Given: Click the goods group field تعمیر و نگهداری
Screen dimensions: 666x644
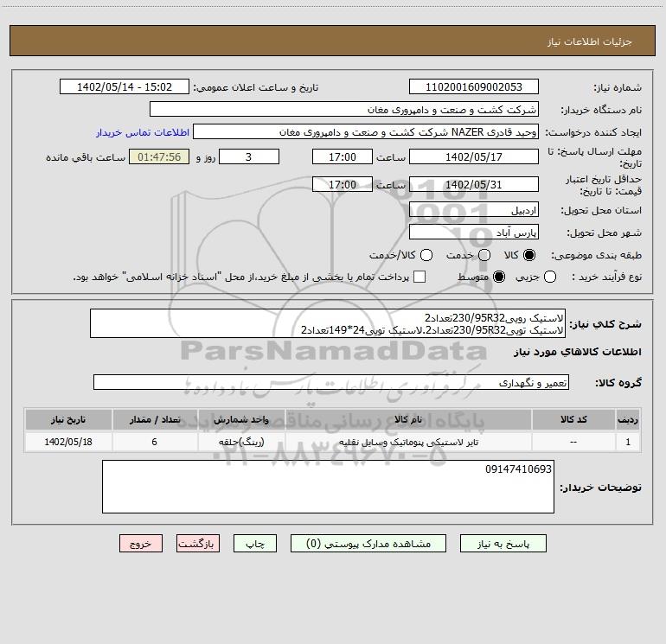Looking at the screenshot, I should pyautogui.click(x=331, y=382).
